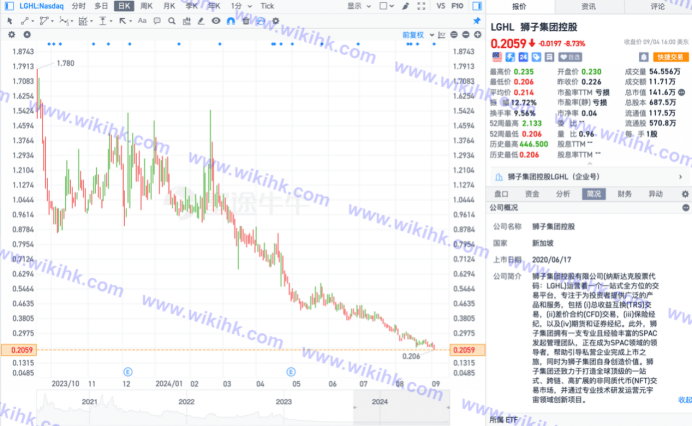The image size is (692, 426).
Task: Click the 收起 collapse link
Action: point(684,400)
